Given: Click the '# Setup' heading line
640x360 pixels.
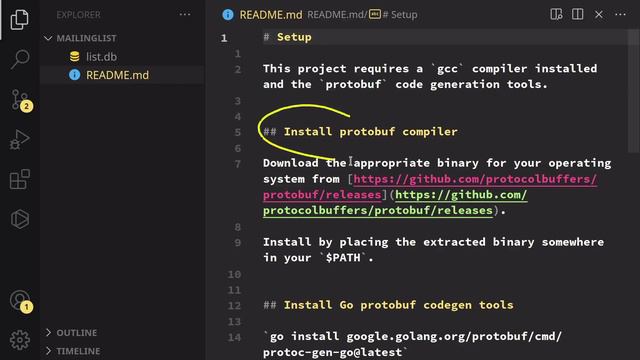Looking at the screenshot, I should tap(287, 37).
